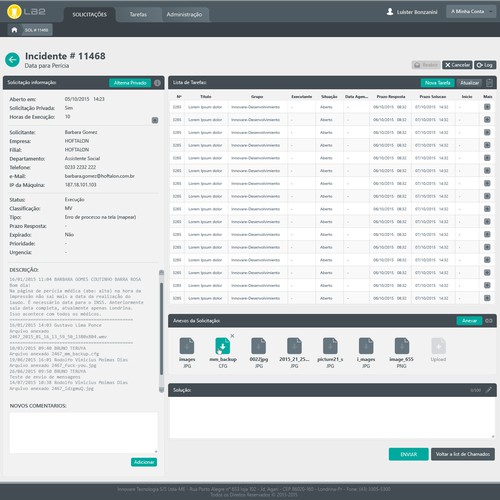Click the scrollbar up arrow in Descrição
Viewport: 500px width, 500px height.
[162, 272]
